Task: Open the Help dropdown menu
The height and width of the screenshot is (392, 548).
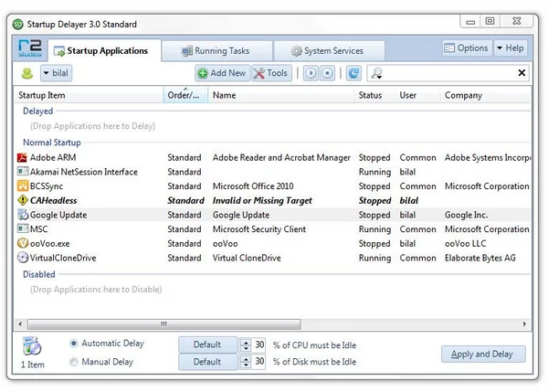Action: point(511,48)
